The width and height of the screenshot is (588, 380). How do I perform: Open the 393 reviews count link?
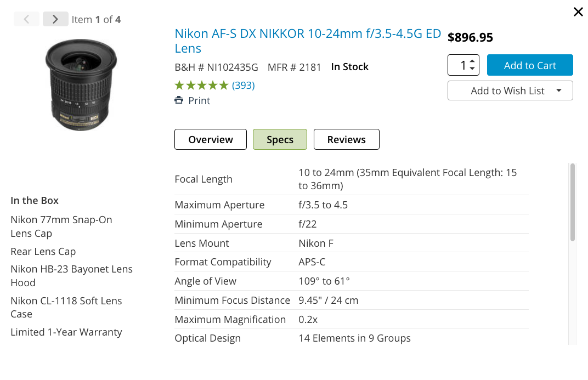click(244, 85)
